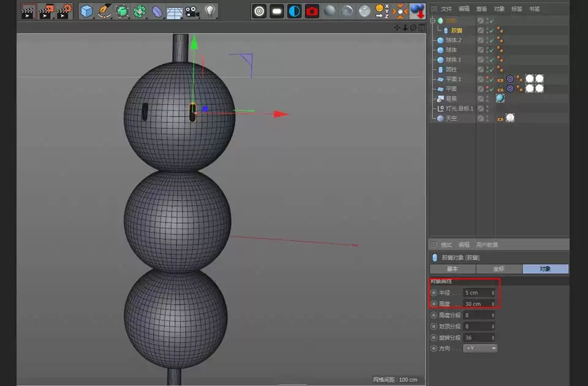Click the Light icon in the toolbar

point(211,11)
